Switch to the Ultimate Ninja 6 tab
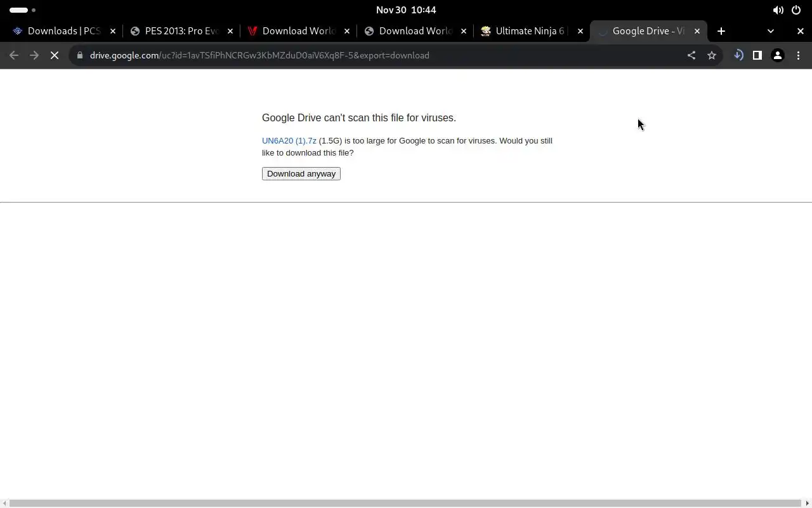This screenshot has height=508, width=812. coord(532,30)
